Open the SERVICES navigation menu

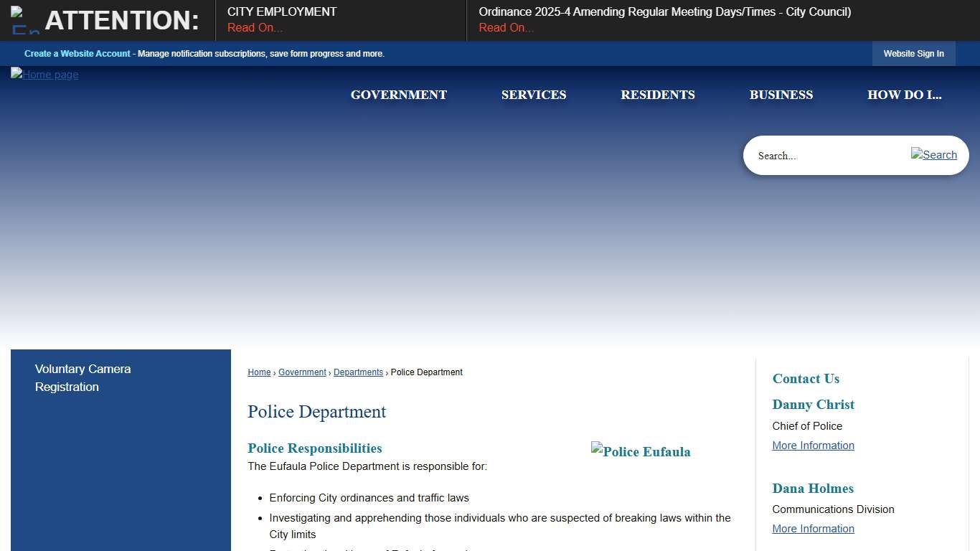(534, 95)
